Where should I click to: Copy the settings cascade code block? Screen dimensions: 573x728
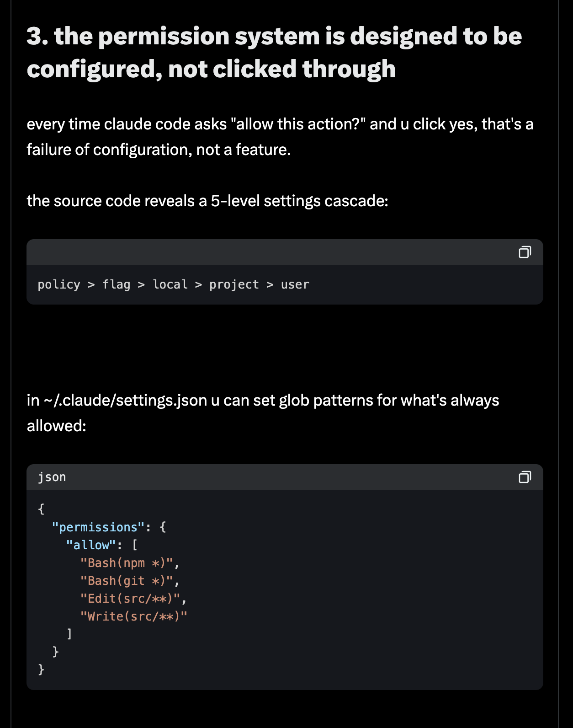(525, 252)
